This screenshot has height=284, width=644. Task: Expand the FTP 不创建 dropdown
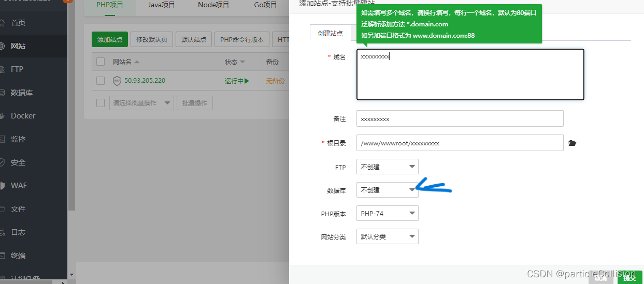(387, 167)
